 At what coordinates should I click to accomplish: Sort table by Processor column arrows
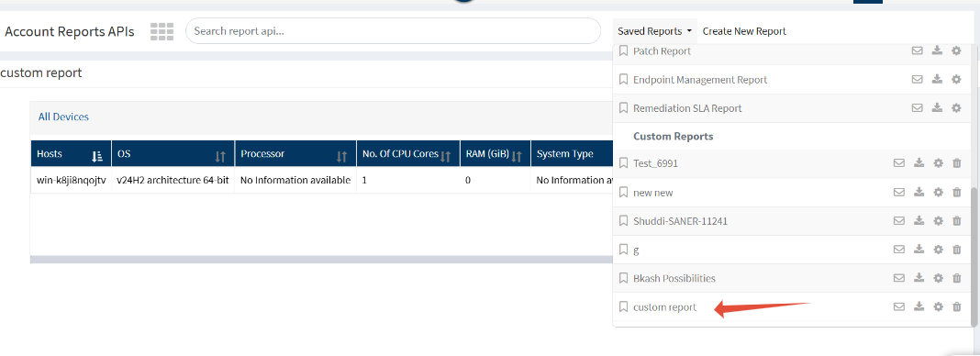pos(342,156)
